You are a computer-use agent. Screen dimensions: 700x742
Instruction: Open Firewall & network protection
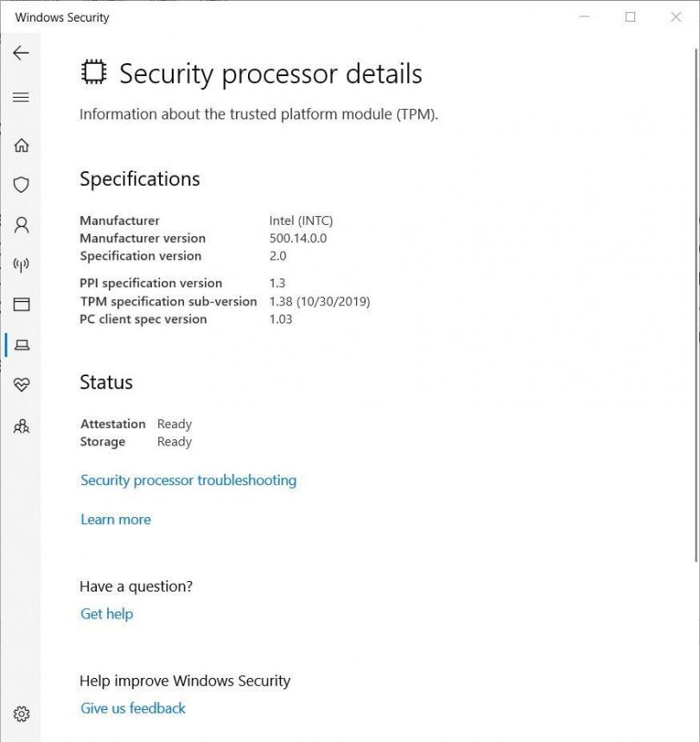click(x=21, y=265)
